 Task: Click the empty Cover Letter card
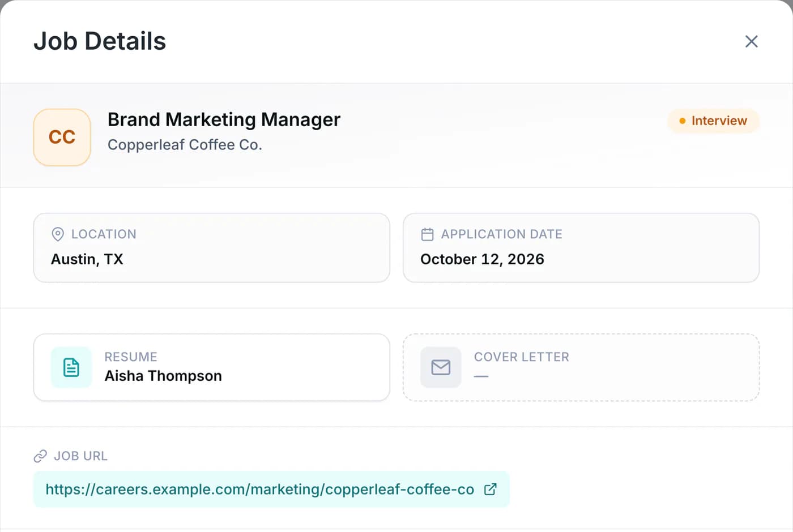pos(581,367)
